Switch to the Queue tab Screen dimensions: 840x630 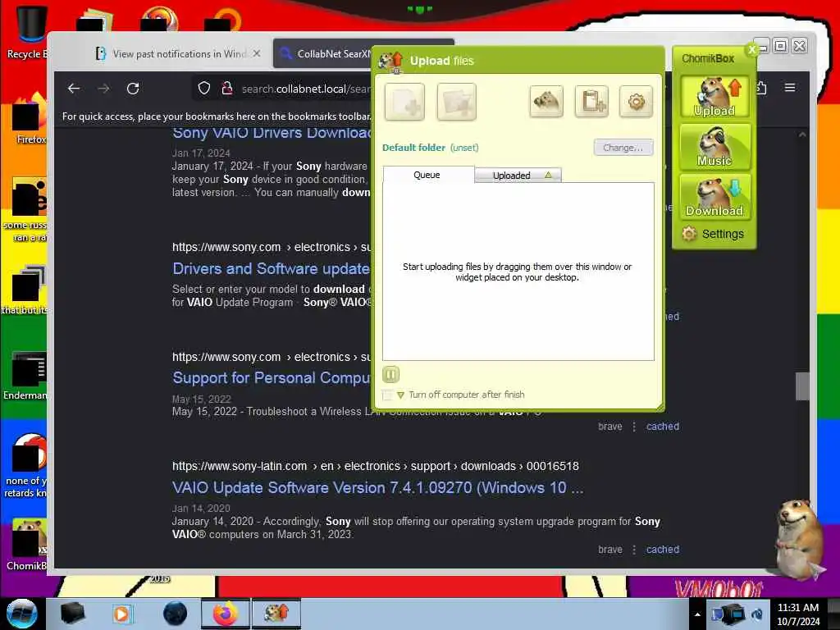pos(428,175)
